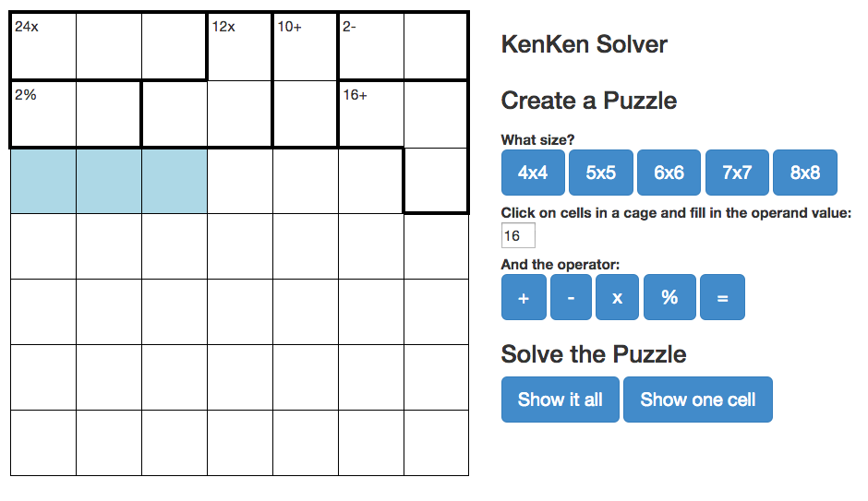Deselect the first highlighted blue cell
This screenshot has height=501, width=868.
point(43,181)
